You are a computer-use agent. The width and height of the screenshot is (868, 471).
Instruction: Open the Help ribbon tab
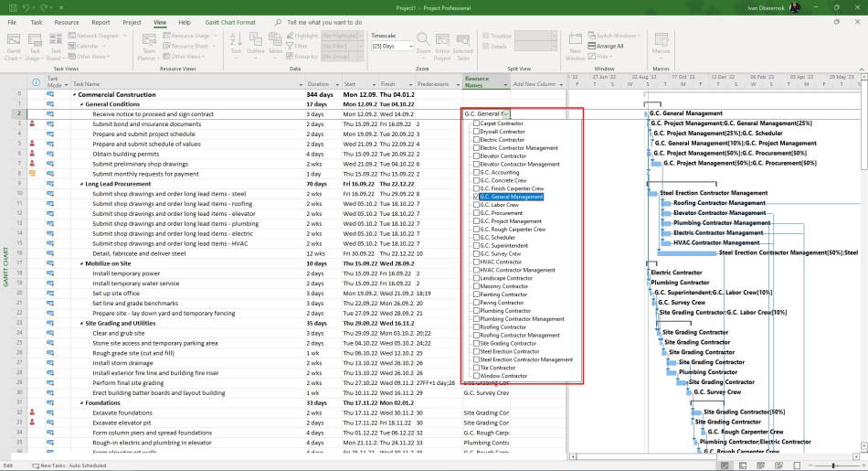[x=185, y=22]
